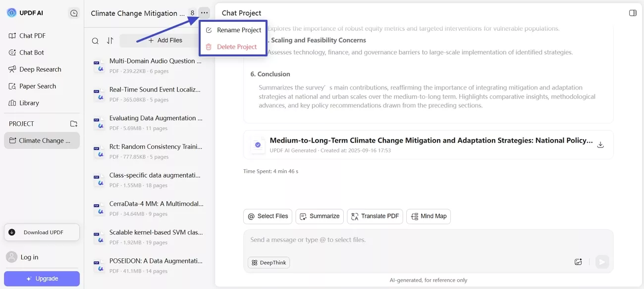Image resolution: width=644 pixels, height=289 pixels.
Task: Open the chat history clock icon
Action: tap(74, 13)
